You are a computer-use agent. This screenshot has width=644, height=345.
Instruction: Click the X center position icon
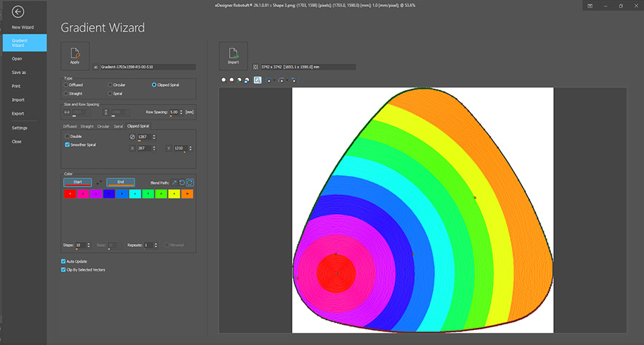pyautogui.click(x=132, y=148)
